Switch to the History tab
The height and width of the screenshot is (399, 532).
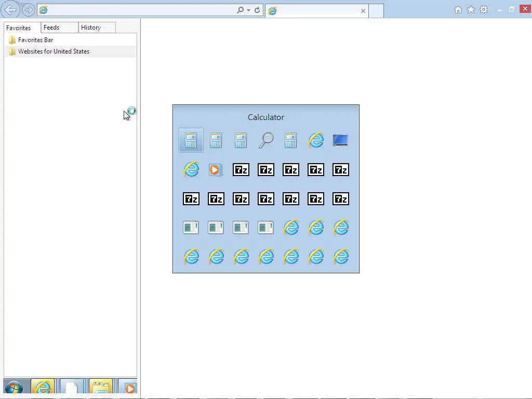pos(97,28)
